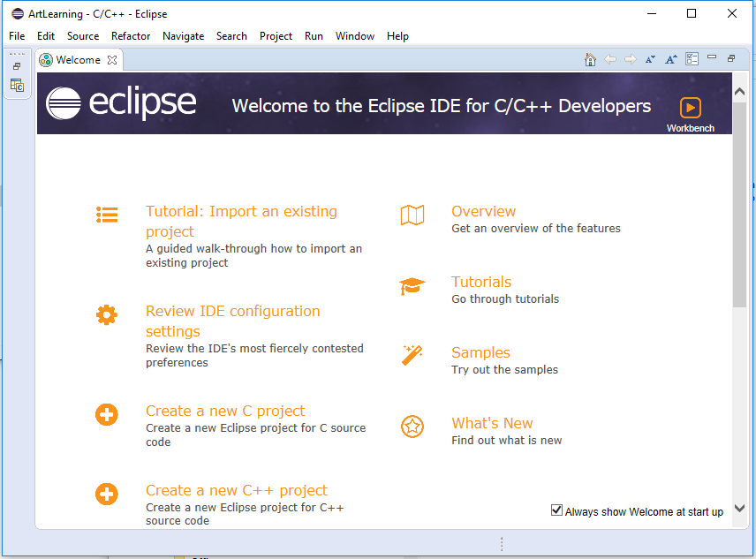The image size is (756, 559).
Task: Open the Overview link
Action: click(x=484, y=212)
